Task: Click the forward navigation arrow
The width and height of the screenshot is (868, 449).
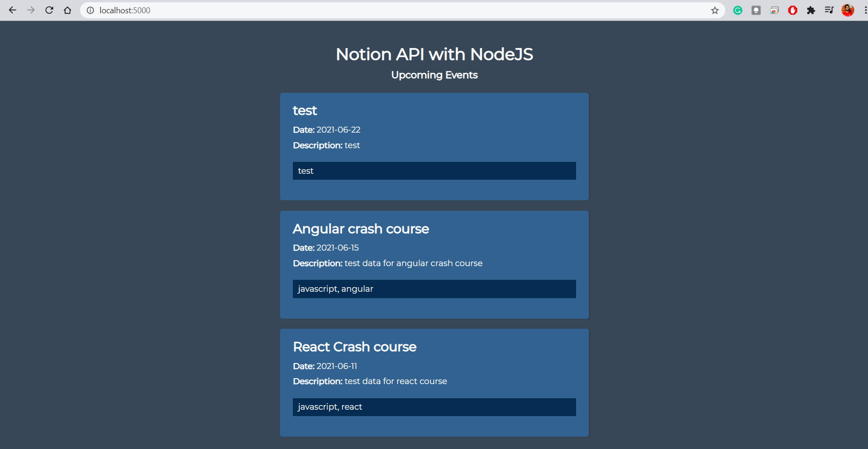Action: coord(31,10)
